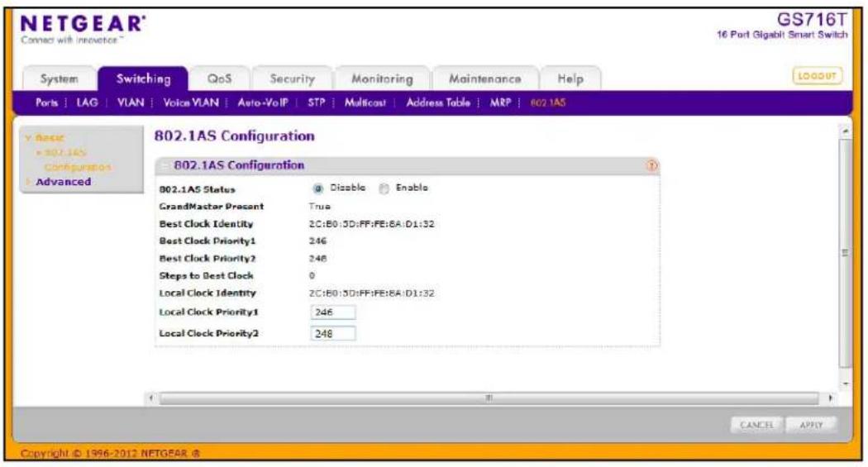Click the horizontal scrollbar thumb
The height and width of the screenshot is (467, 868).
(x=489, y=398)
